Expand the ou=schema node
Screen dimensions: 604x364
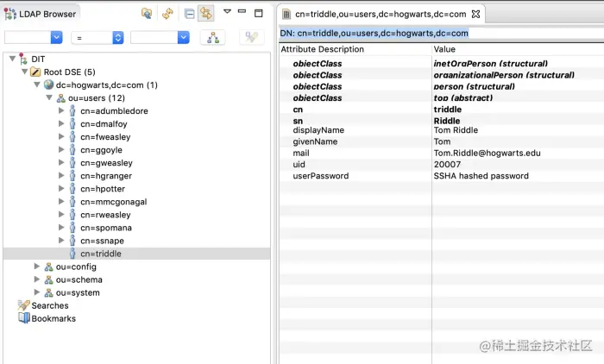click(37, 279)
